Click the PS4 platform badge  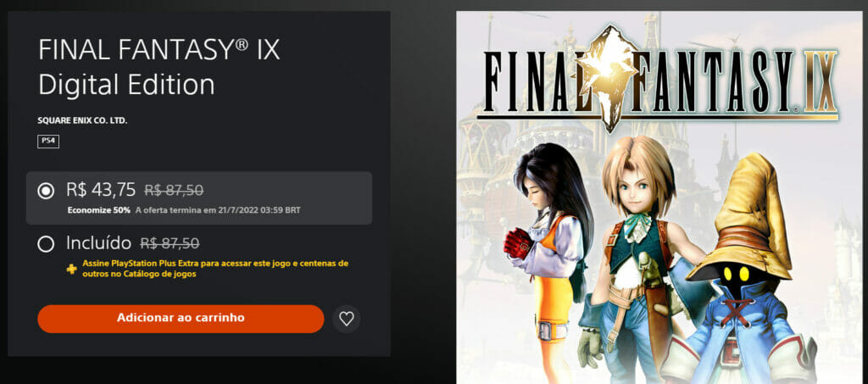(48, 142)
